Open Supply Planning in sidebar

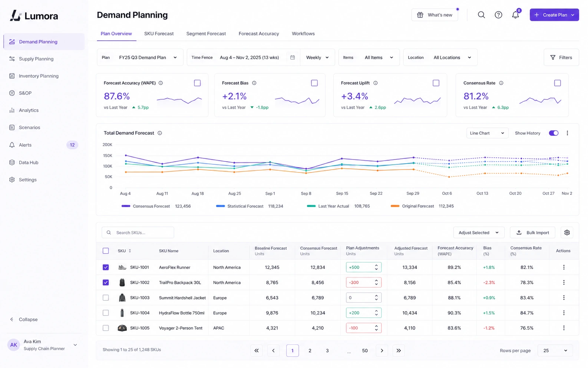tap(44, 59)
